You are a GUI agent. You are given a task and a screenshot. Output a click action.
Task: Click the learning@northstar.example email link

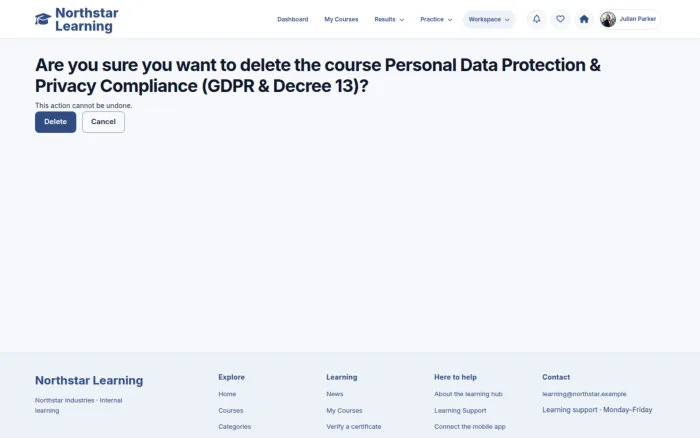[584, 394]
